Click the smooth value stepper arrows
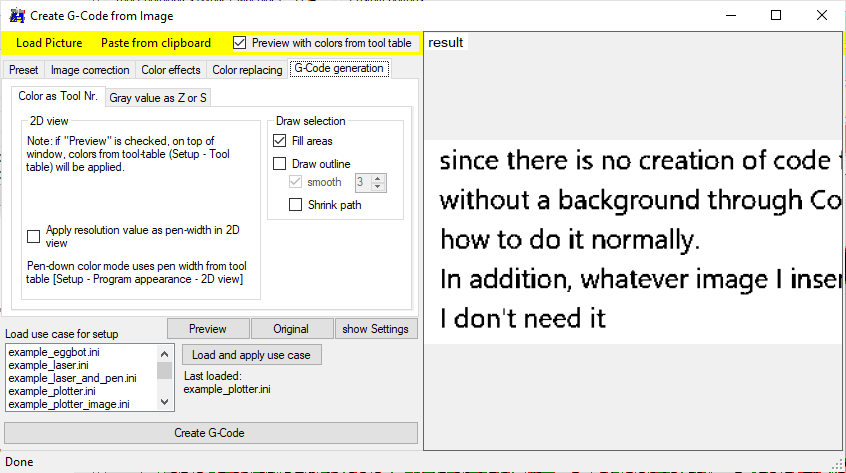Image resolution: width=846 pixels, height=473 pixels. tap(379, 182)
